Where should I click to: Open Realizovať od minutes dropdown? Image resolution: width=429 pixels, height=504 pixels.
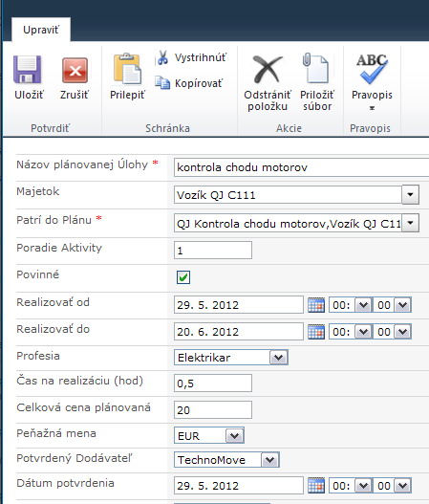click(402, 305)
